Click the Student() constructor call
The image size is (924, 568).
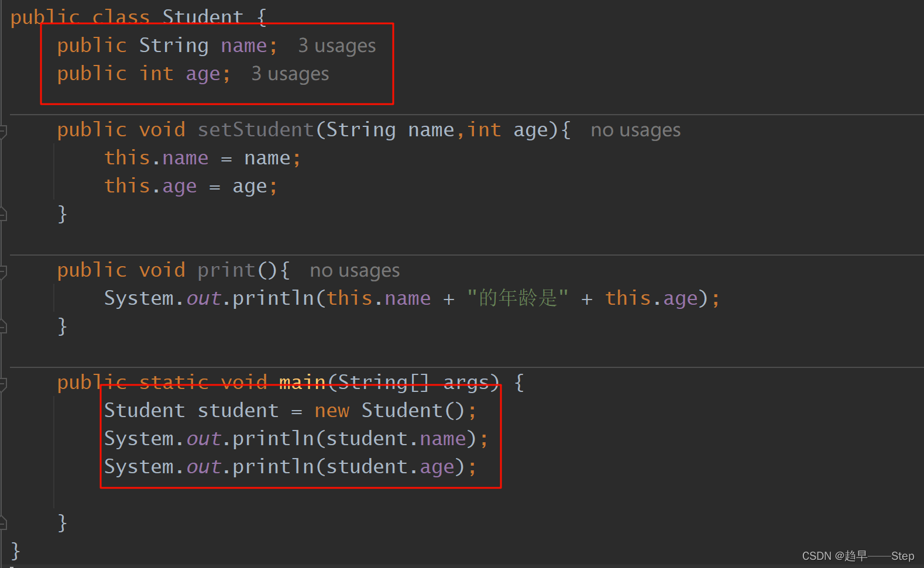tap(413, 410)
